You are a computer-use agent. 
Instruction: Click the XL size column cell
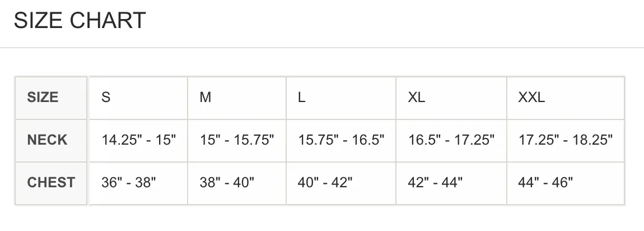pos(451,98)
